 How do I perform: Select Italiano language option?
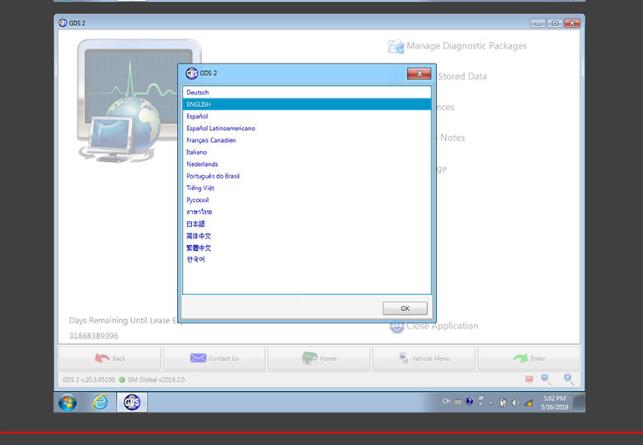pyautogui.click(x=197, y=152)
